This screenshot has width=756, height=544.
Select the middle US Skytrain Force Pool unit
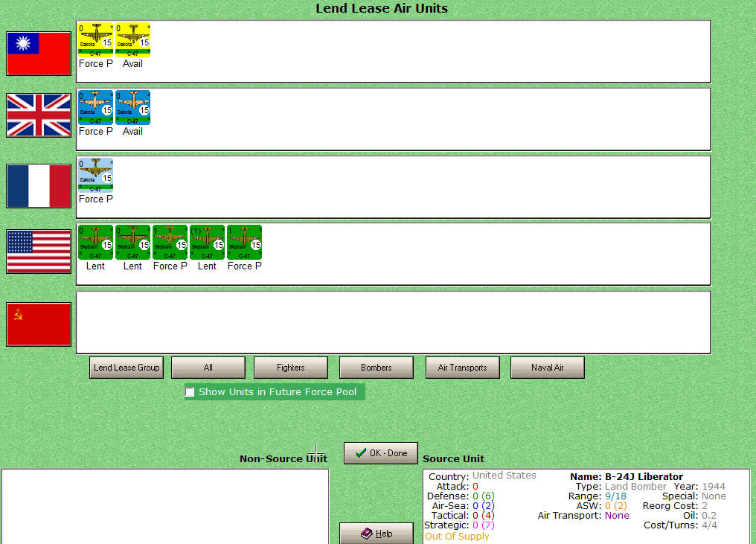(x=170, y=242)
